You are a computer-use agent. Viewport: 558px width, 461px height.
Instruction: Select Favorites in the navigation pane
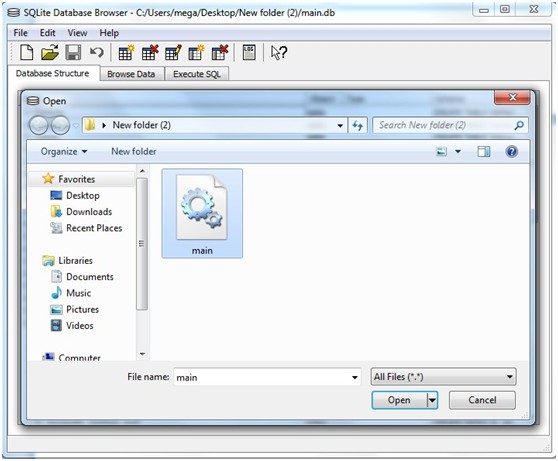pyautogui.click(x=77, y=179)
